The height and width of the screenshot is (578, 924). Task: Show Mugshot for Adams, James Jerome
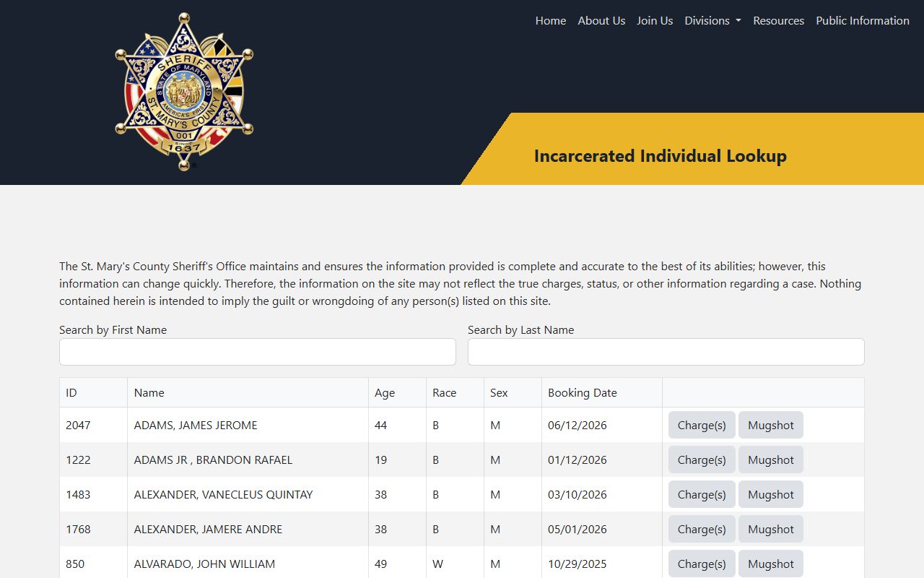pos(771,425)
